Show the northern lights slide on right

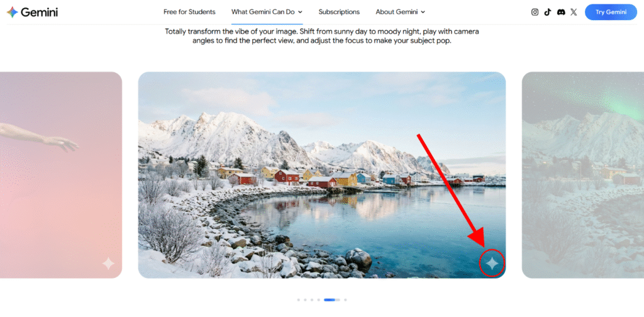pos(583,175)
